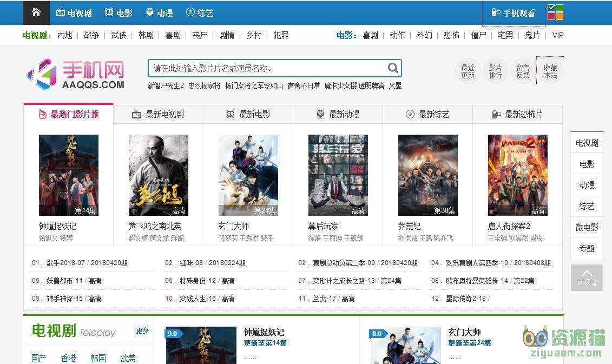Open 专题 in right sidebar
Viewport: 612px width, 364px height.
tap(587, 248)
